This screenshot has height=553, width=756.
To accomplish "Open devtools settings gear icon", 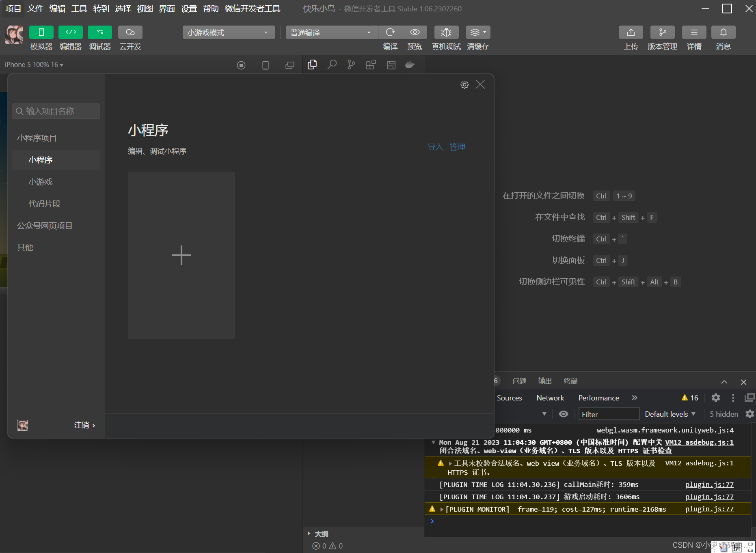I will pos(716,398).
